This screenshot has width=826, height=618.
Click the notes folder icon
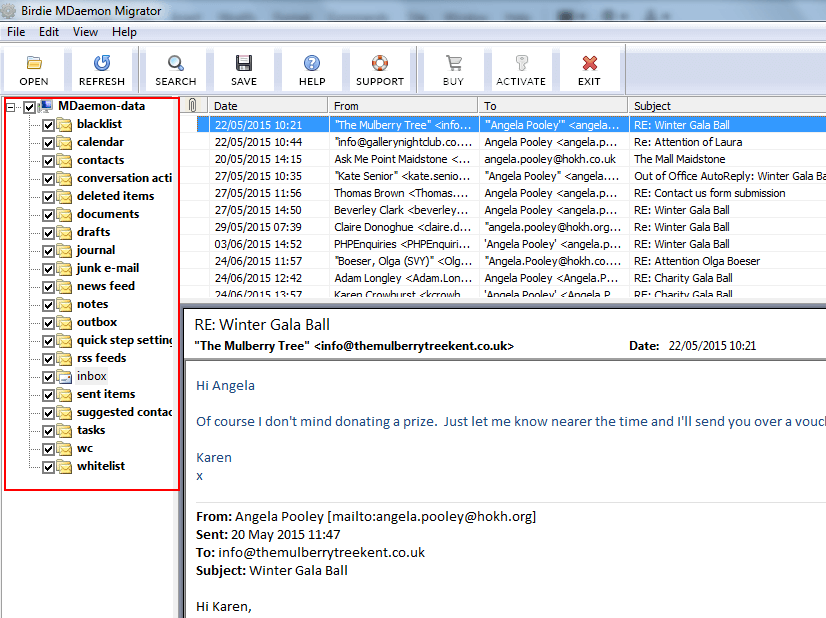[x=64, y=305]
